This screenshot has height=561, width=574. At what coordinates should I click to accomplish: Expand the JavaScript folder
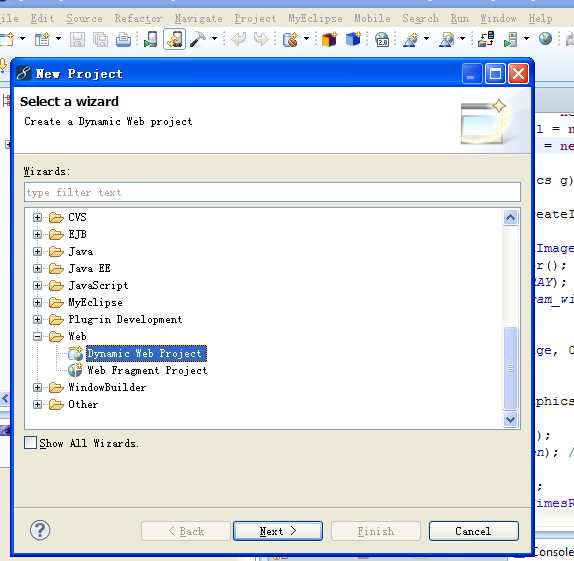coord(37,285)
